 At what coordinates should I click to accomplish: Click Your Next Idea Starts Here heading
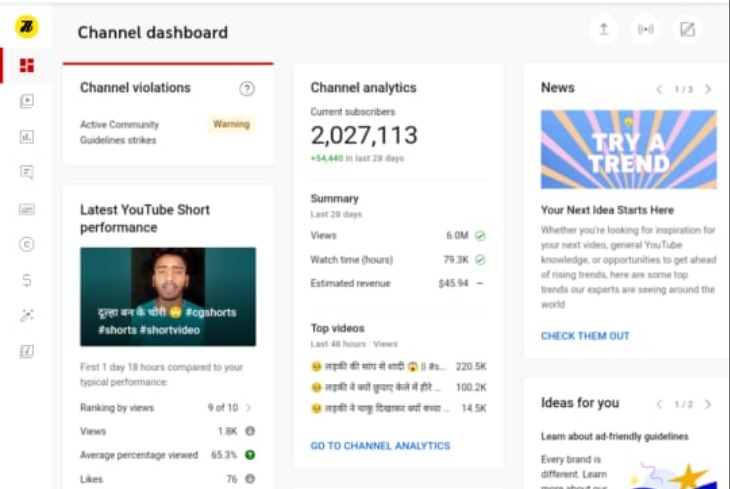(607, 210)
